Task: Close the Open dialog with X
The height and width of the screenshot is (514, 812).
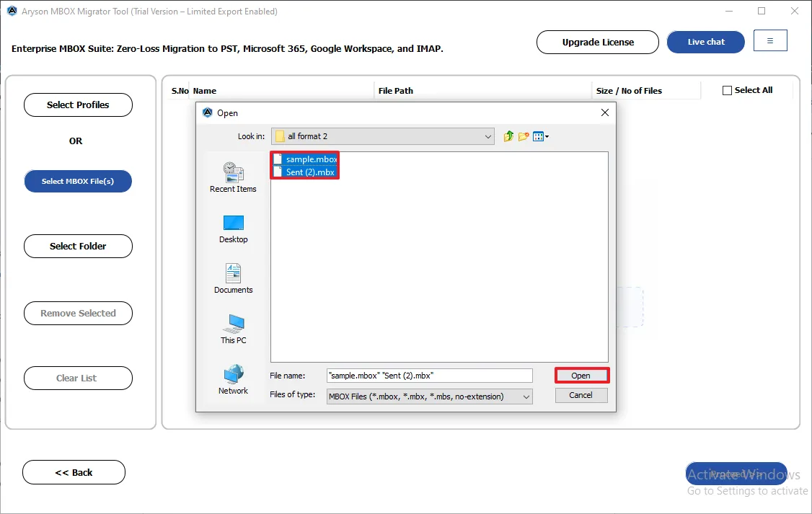Action: [604, 113]
